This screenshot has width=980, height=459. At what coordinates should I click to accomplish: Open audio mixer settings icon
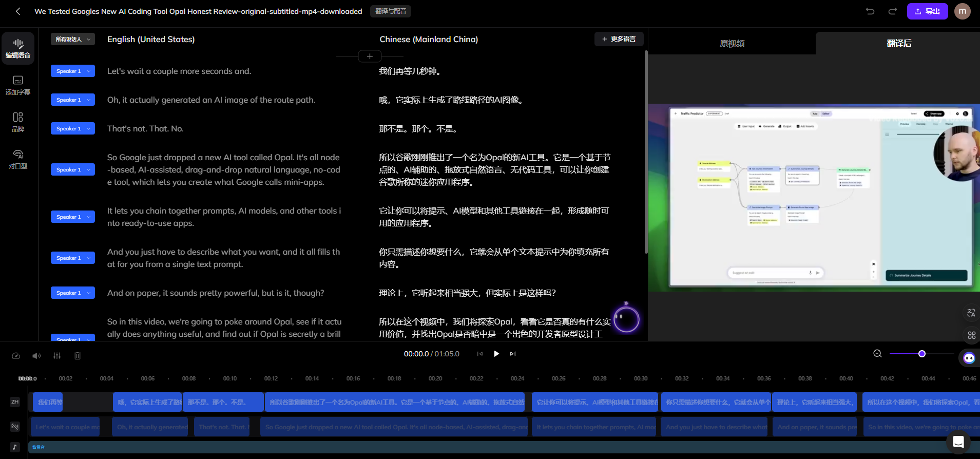57,356
